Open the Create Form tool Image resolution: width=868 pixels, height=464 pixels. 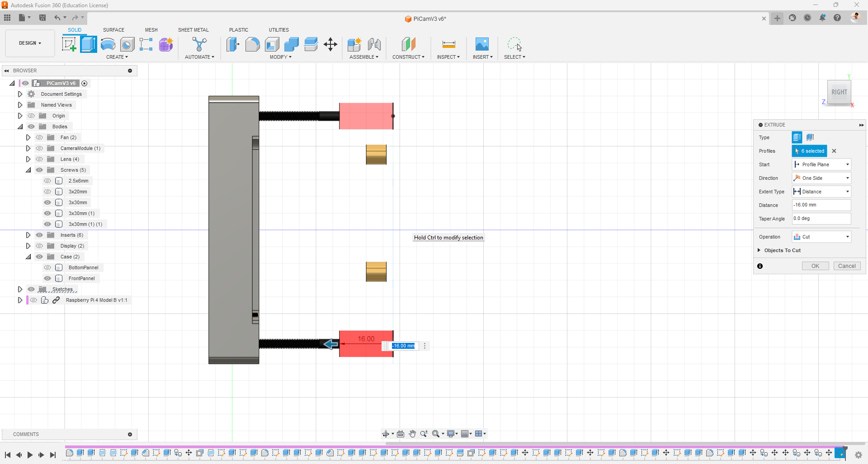pos(166,44)
